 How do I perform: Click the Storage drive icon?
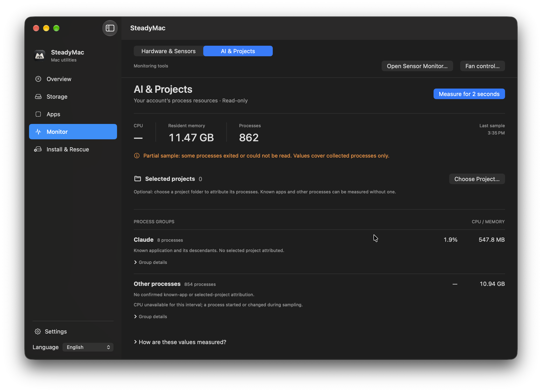coord(38,97)
